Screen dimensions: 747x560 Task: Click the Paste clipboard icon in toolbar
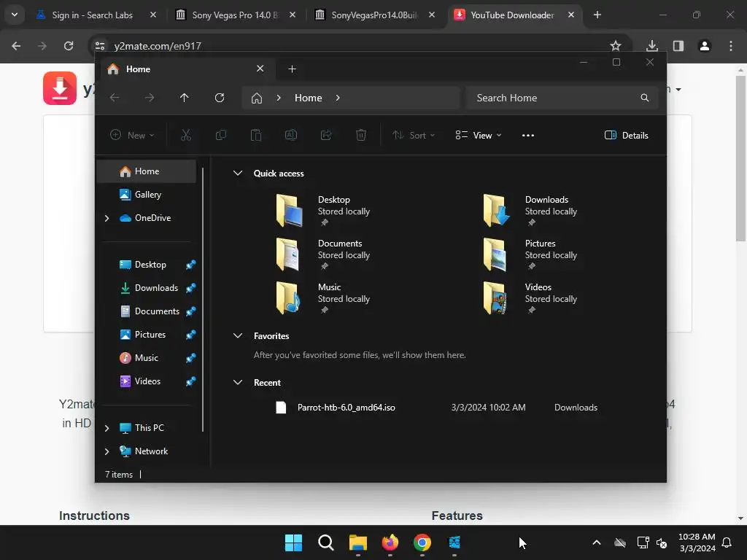coord(256,135)
